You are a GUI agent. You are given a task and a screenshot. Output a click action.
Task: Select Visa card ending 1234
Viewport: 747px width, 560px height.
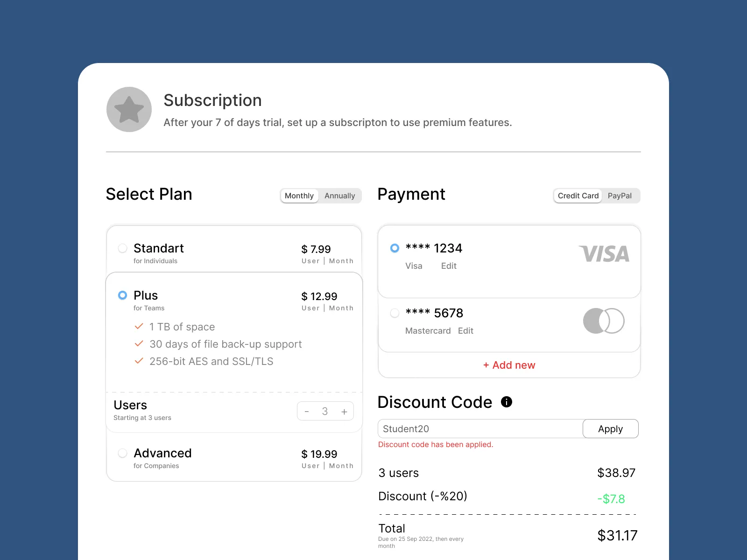pyautogui.click(x=395, y=248)
